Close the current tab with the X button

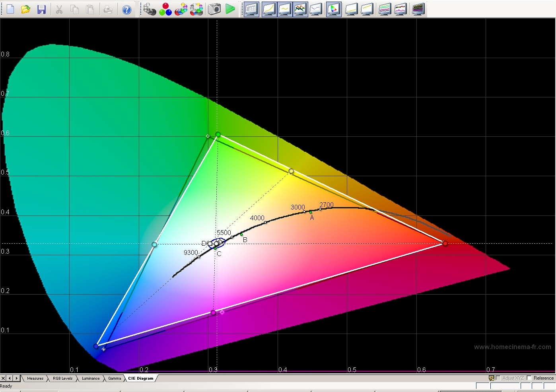tap(3, 378)
